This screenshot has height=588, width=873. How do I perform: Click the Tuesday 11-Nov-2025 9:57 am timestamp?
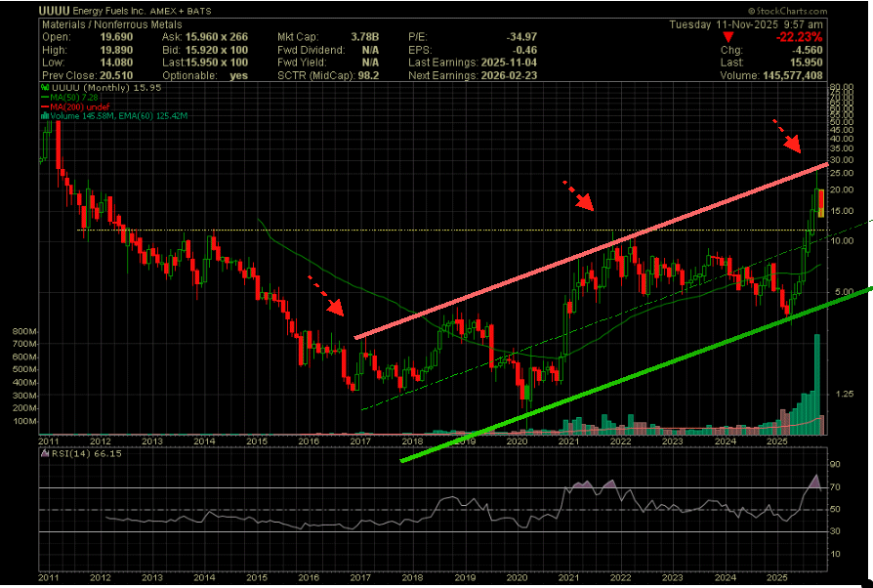click(745, 24)
